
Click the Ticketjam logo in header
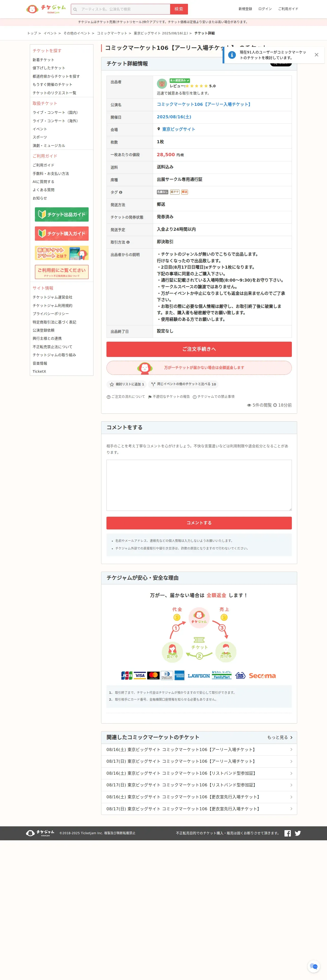tap(46, 9)
